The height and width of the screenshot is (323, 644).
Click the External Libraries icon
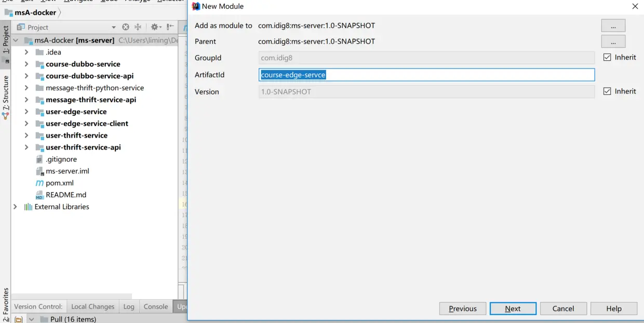28,207
